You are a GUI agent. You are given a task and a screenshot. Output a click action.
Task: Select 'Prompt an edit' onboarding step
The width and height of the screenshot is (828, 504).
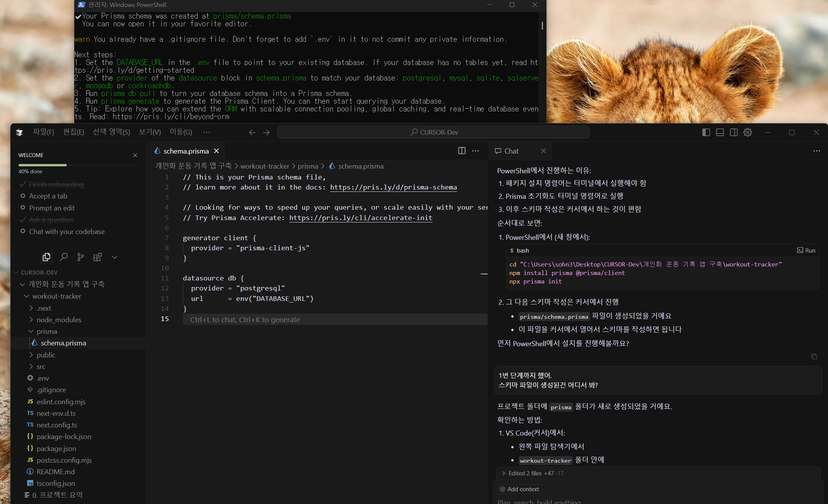pos(52,208)
